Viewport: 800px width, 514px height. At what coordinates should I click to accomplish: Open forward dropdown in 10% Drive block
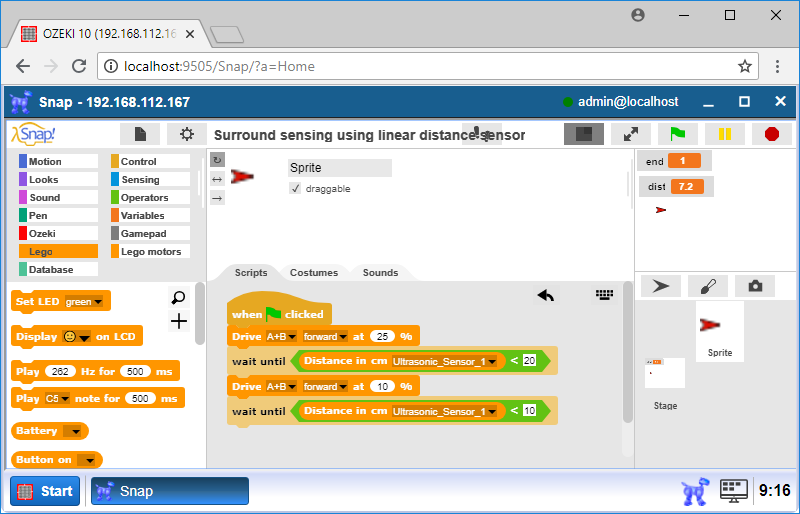coord(325,386)
